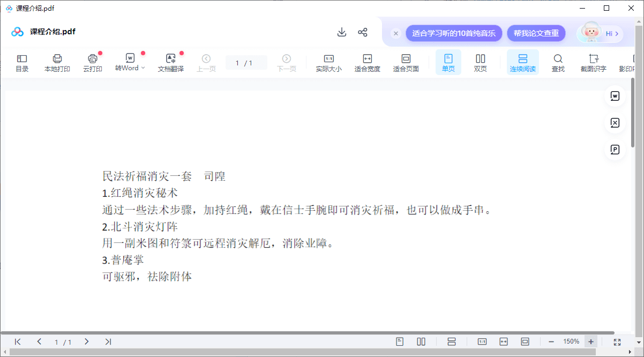Image resolution: width=644 pixels, height=357 pixels.
Task: Open the 查找 search tool
Action: pos(558,62)
